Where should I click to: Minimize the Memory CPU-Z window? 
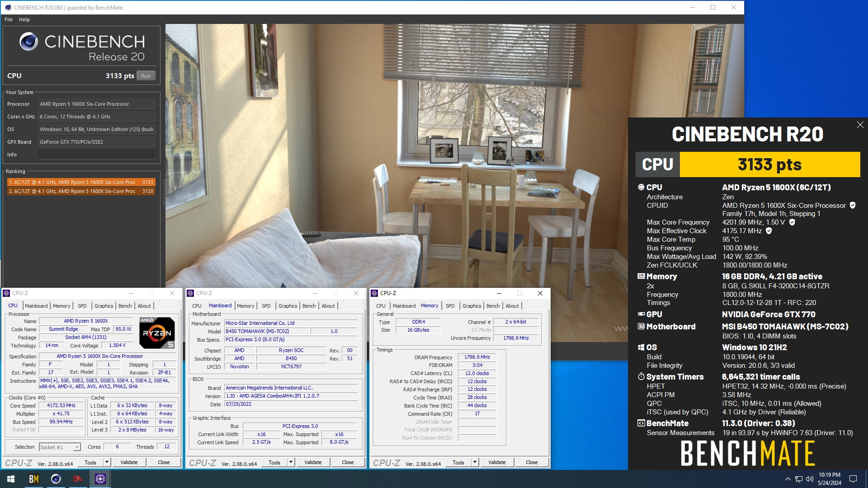[499, 293]
